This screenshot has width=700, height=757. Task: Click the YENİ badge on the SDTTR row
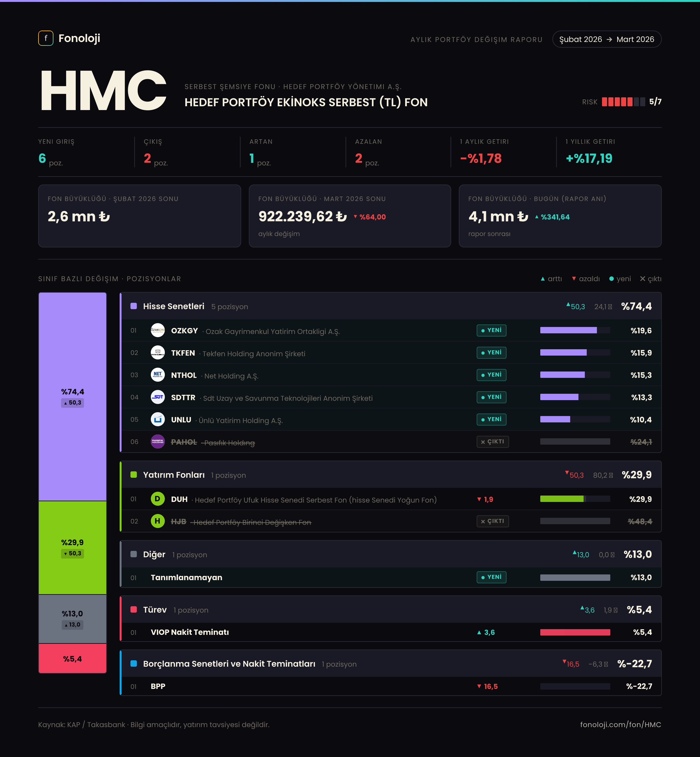491,397
